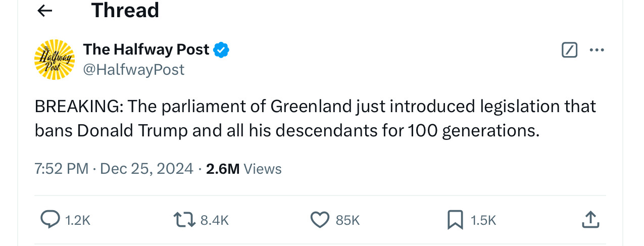Image resolution: width=644 pixels, height=246 pixels.
Task: Click the 1.5K bookmarks count
Action: 483,220
